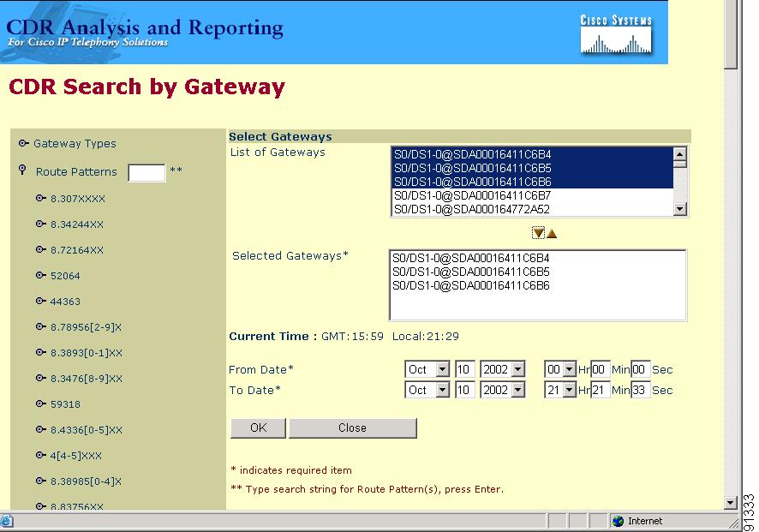Focus the Route Patterns search box

click(146, 173)
